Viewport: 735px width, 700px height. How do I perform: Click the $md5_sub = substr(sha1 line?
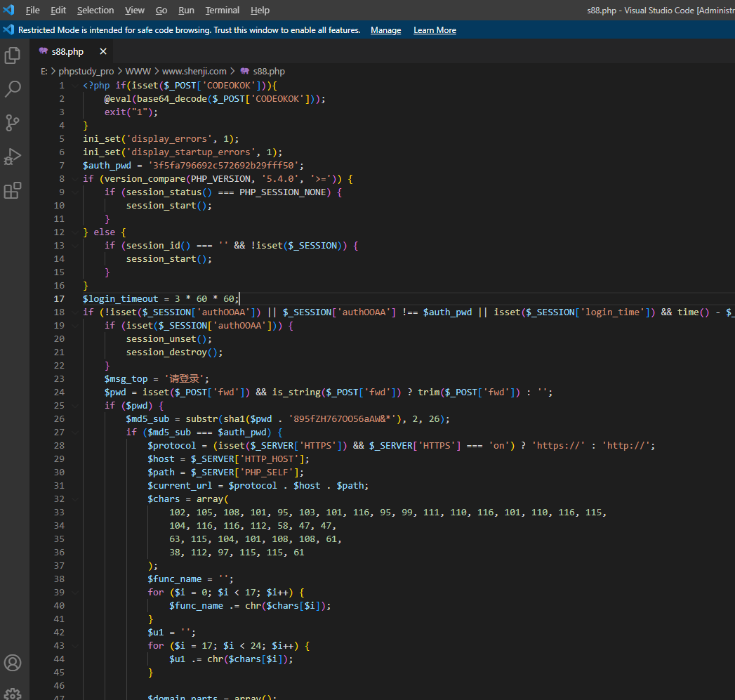coord(288,419)
